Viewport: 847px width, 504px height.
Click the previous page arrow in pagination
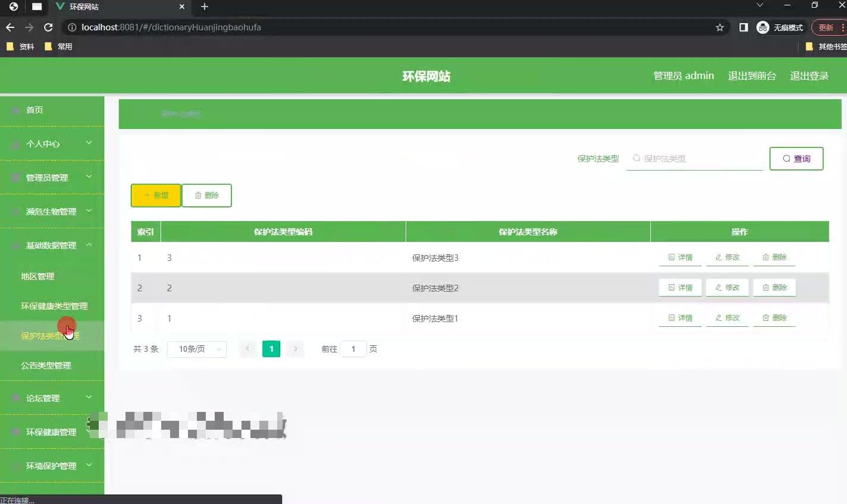coord(247,349)
